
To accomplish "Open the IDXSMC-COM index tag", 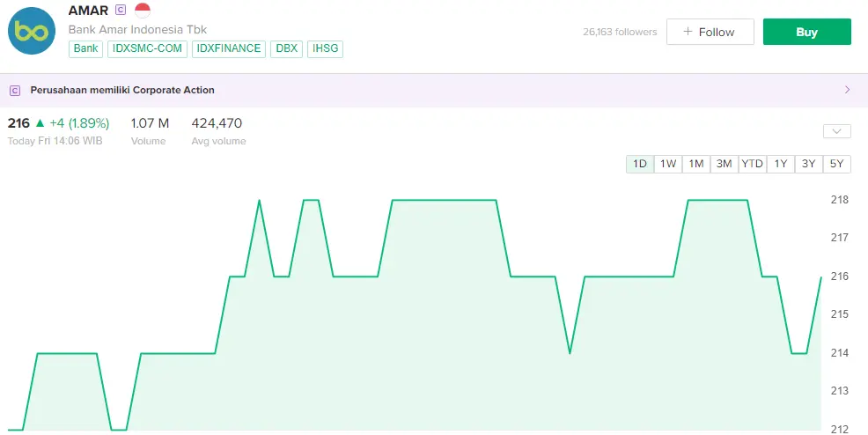I will pos(147,48).
